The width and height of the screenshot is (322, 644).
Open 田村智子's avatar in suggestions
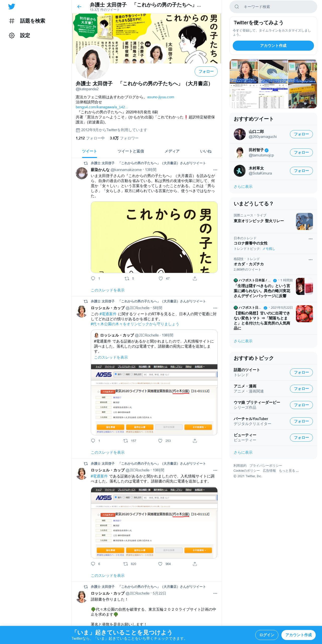tap(240, 152)
